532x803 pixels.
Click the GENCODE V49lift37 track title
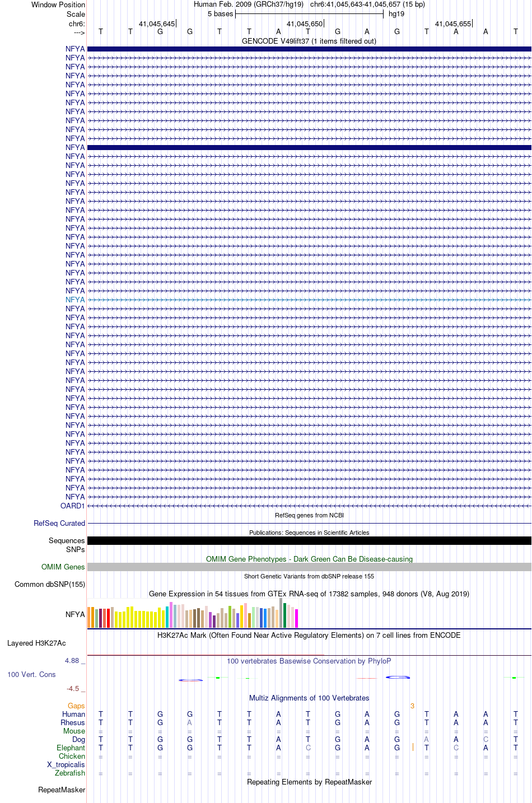(309, 41)
